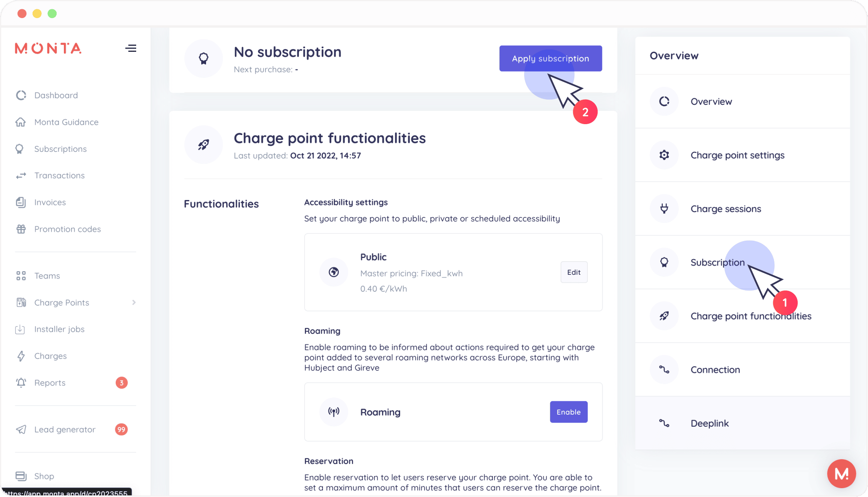The width and height of the screenshot is (868, 497).
Task: Edit the Public accessibility setting
Action: (574, 272)
